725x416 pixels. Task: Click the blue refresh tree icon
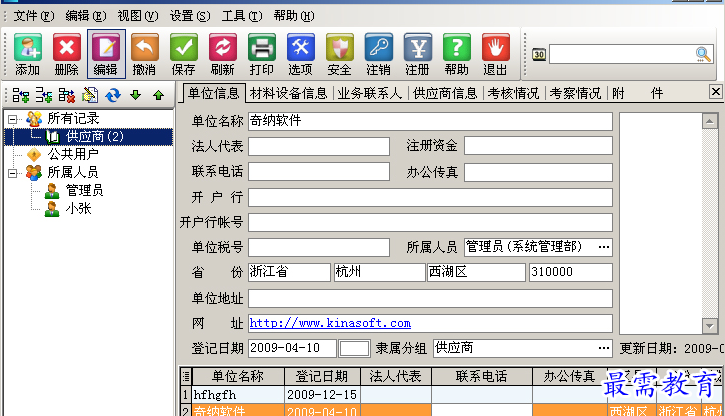(112, 95)
